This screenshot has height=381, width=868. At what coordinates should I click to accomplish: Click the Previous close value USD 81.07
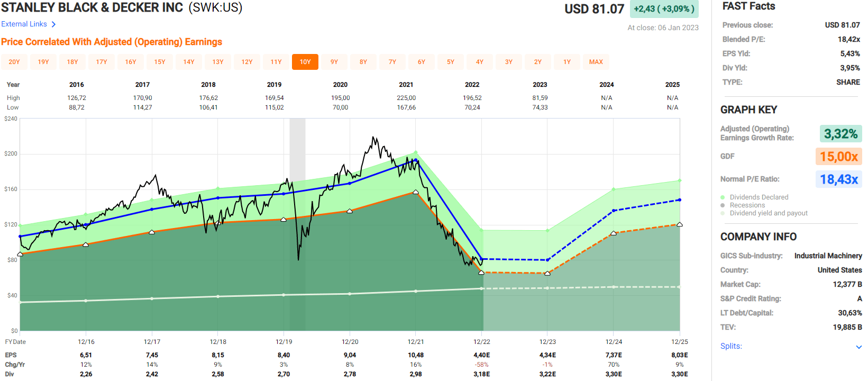843,25
